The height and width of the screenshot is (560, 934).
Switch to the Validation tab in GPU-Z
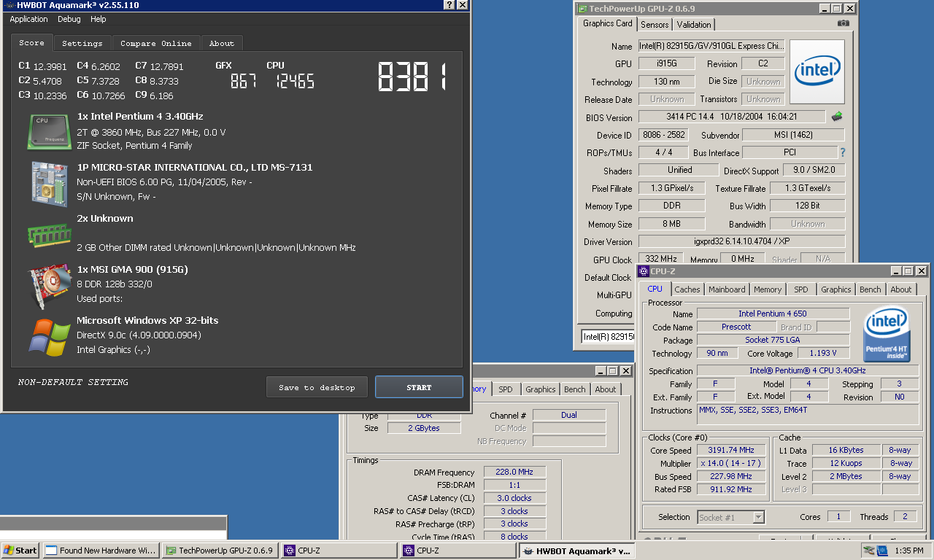pos(694,24)
